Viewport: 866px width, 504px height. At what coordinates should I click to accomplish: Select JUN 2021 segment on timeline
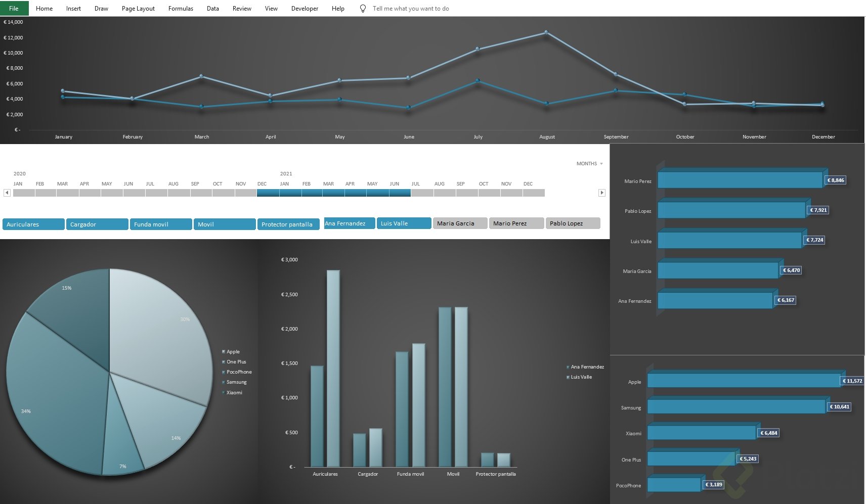tap(400, 193)
